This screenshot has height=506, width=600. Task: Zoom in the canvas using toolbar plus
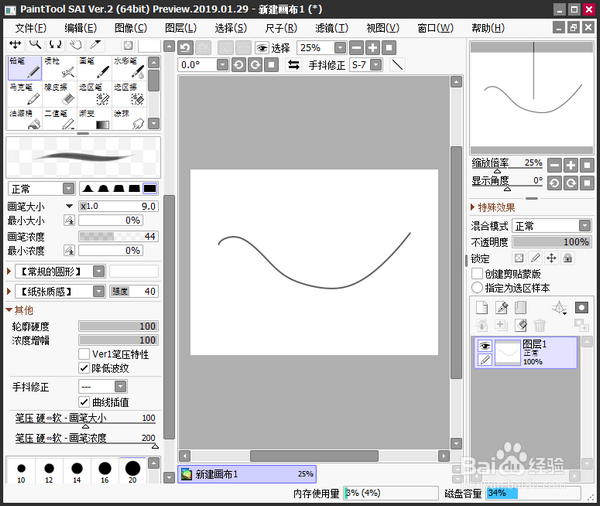pyautogui.click(x=373, y=48)
